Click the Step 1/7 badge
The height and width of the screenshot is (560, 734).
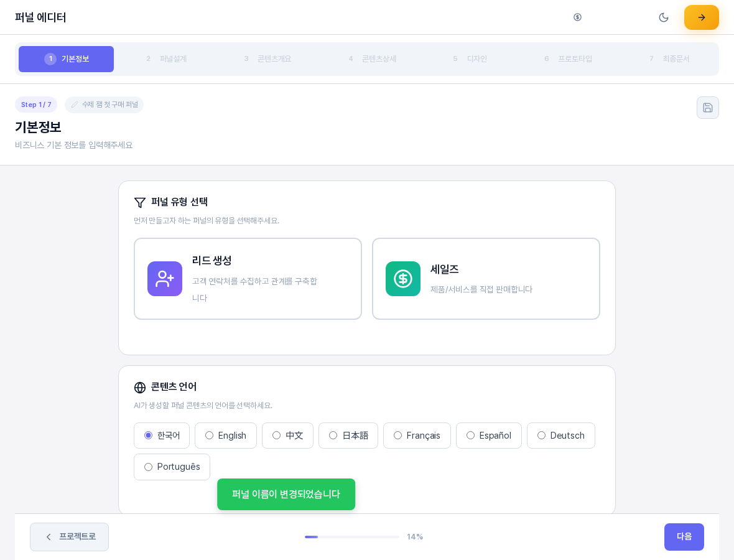(36, 105)
